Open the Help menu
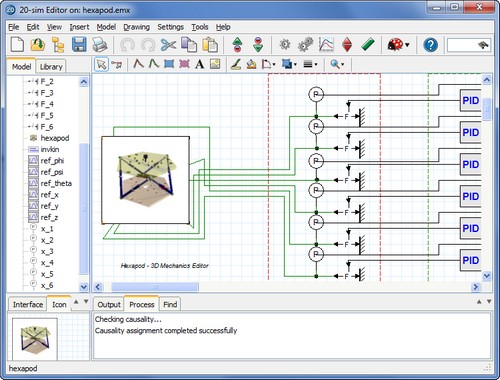 point(223,27)
